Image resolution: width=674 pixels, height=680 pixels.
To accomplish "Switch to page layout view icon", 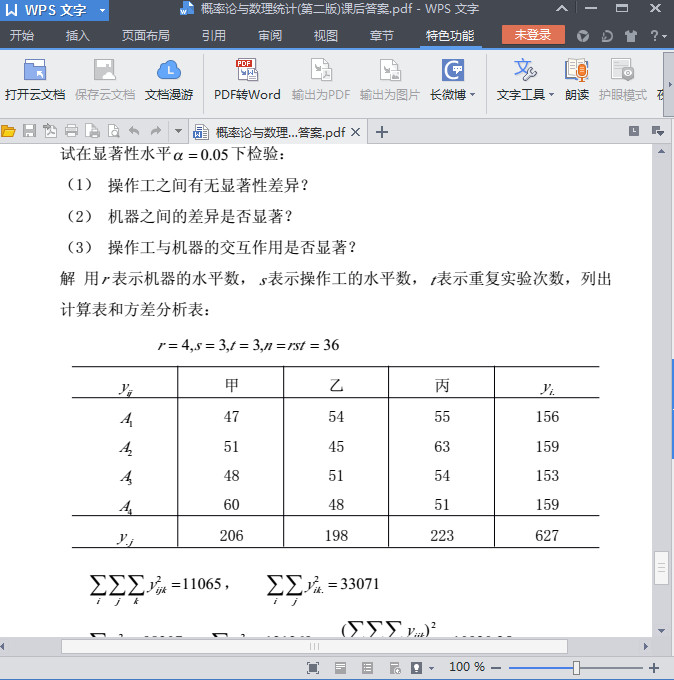I will tap(340, 668).
